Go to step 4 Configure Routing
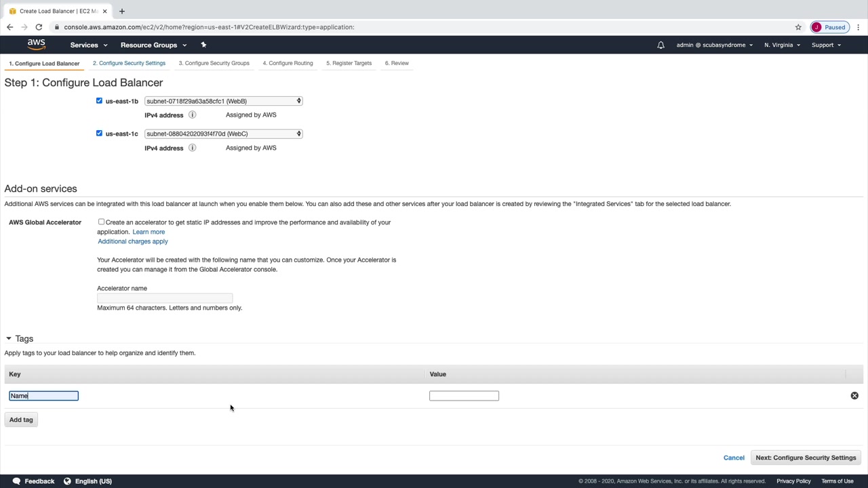 [x=288, y=63]
